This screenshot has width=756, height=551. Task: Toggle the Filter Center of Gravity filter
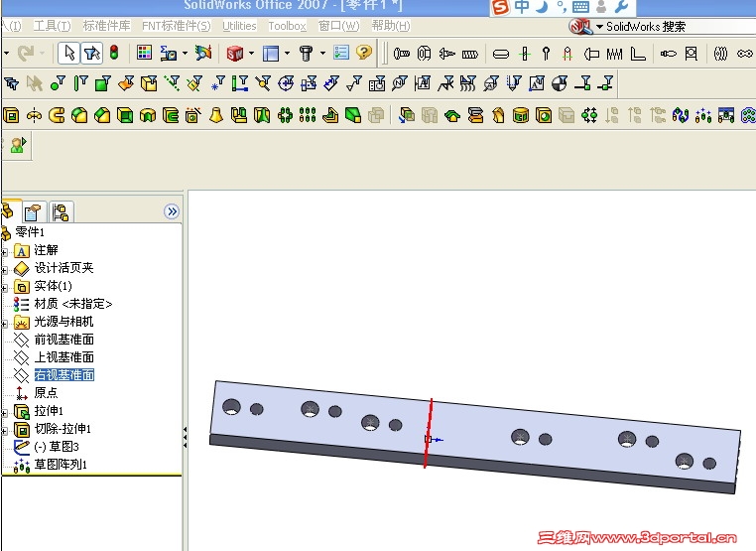click(560, 84)
